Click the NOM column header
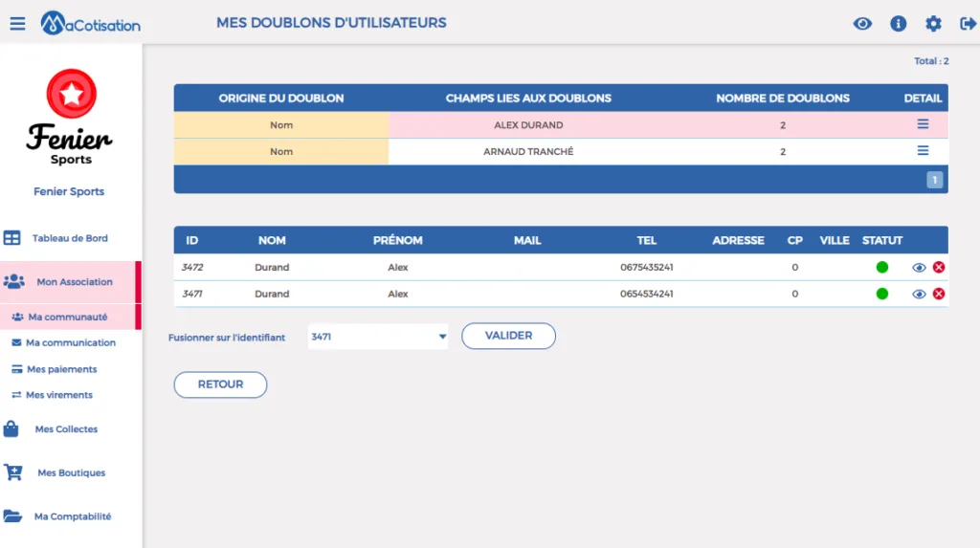This screenshot has width=980, height=548. [x=272, y=241]
